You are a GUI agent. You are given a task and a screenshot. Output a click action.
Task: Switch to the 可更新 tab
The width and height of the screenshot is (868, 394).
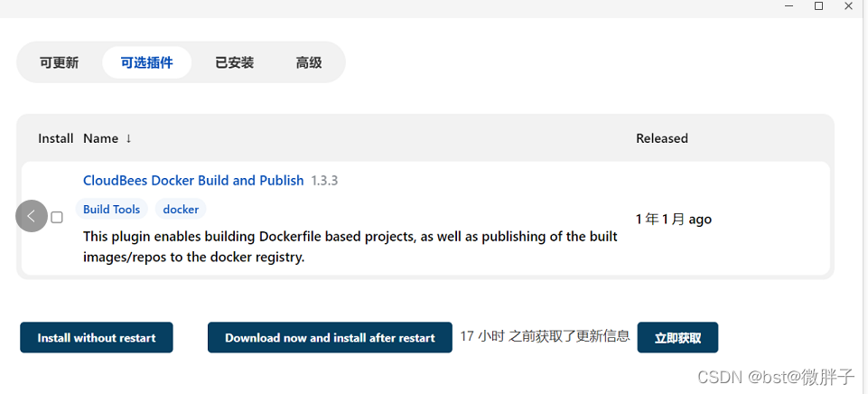click(59, 63)
